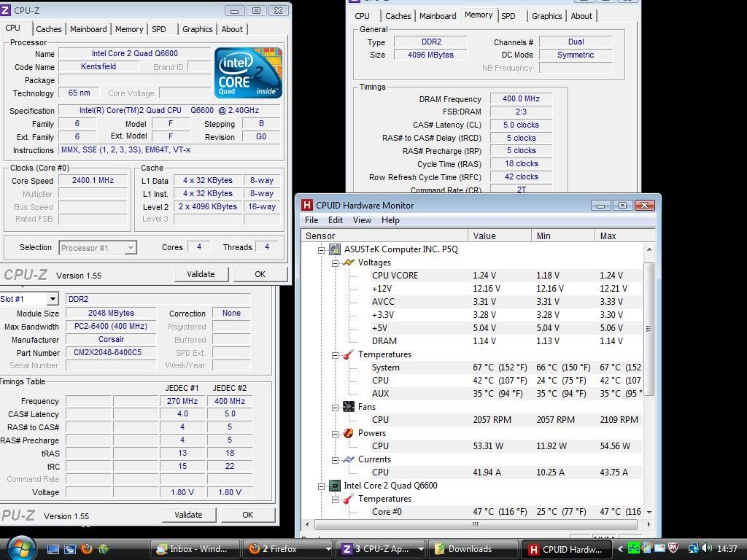Click OK in the CPU-Z processor window
The height and width of the screenshot is (560, 747).
point(260,274)
